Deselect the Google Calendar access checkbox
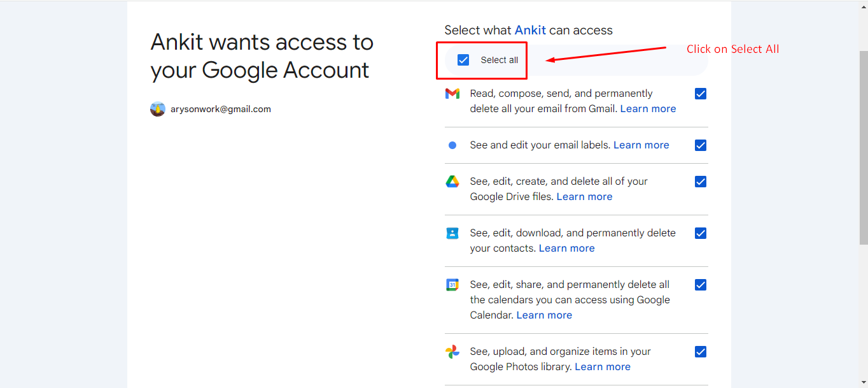This screenshot has width=868, height=388. [701, 285]
